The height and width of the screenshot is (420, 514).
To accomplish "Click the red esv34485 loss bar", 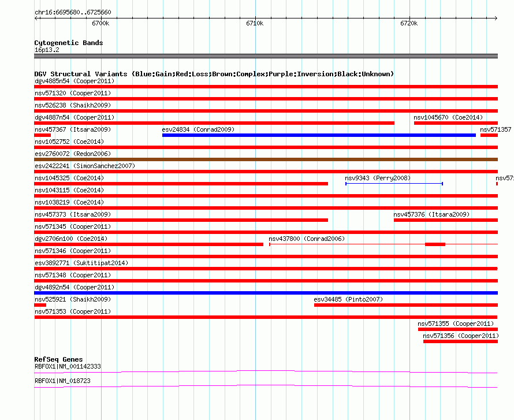I will point(406,305).
